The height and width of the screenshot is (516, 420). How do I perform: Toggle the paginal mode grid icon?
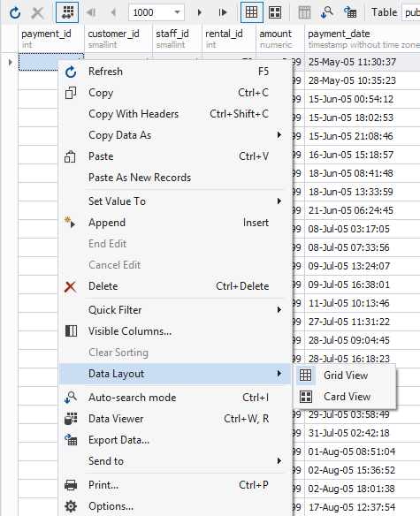pos(67,12)
